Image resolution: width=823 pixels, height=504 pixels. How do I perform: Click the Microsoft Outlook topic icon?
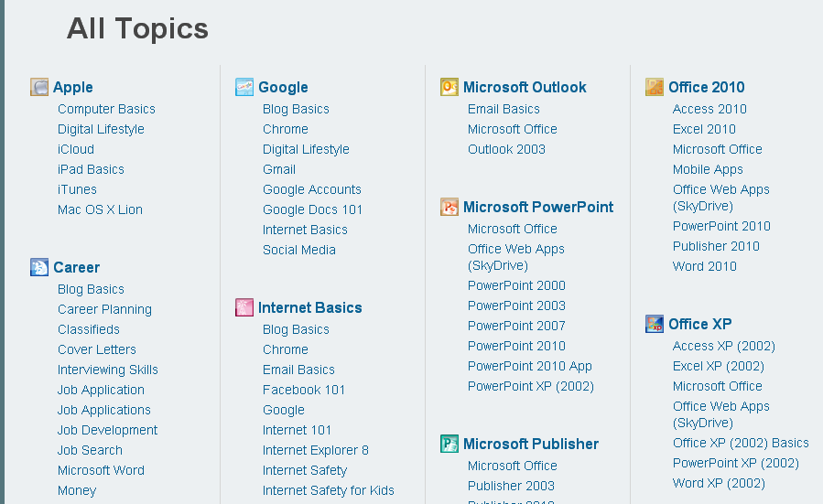tap(449, 87)
